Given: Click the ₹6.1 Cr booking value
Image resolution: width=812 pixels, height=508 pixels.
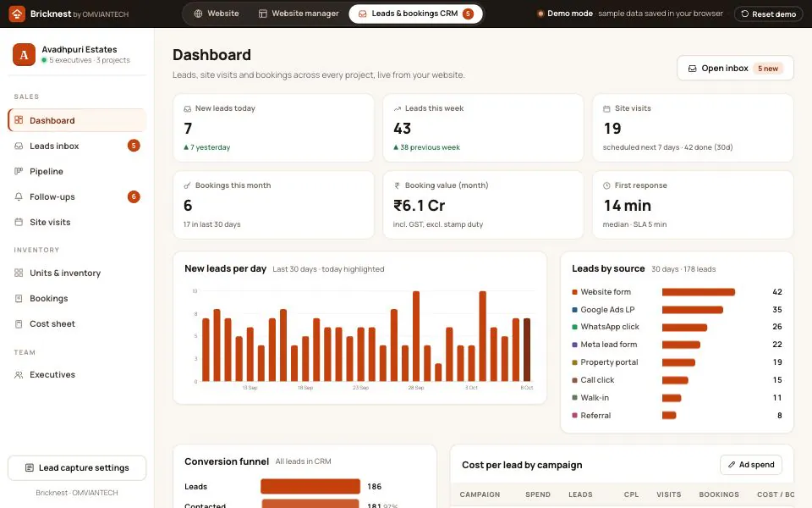Looking at the screenshot, I should (419, 206).
